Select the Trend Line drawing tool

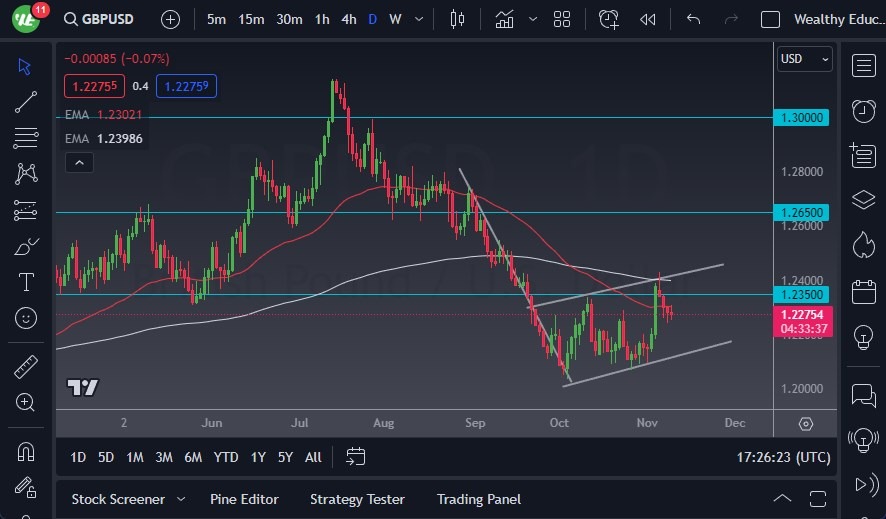pyautogui.click(x=26, y=102)
